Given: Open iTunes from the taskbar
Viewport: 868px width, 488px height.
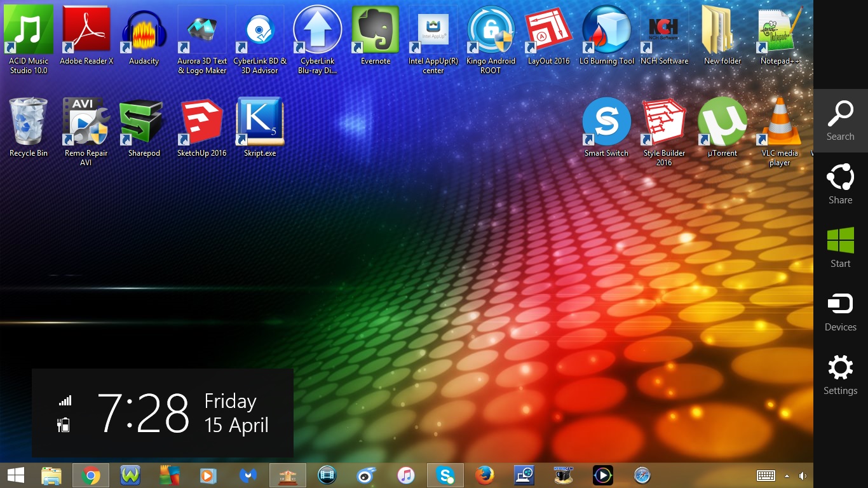Looking at the screenshot, I should click(406, 475).
